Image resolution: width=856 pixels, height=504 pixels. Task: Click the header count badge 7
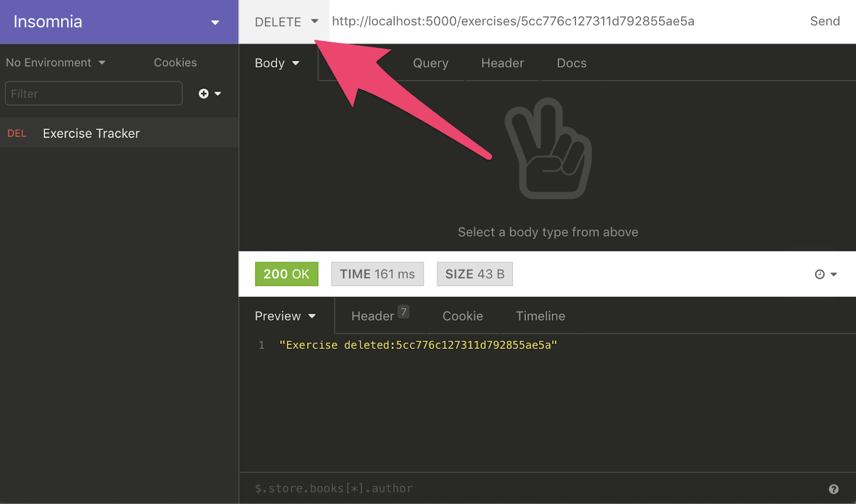[404, 312]
